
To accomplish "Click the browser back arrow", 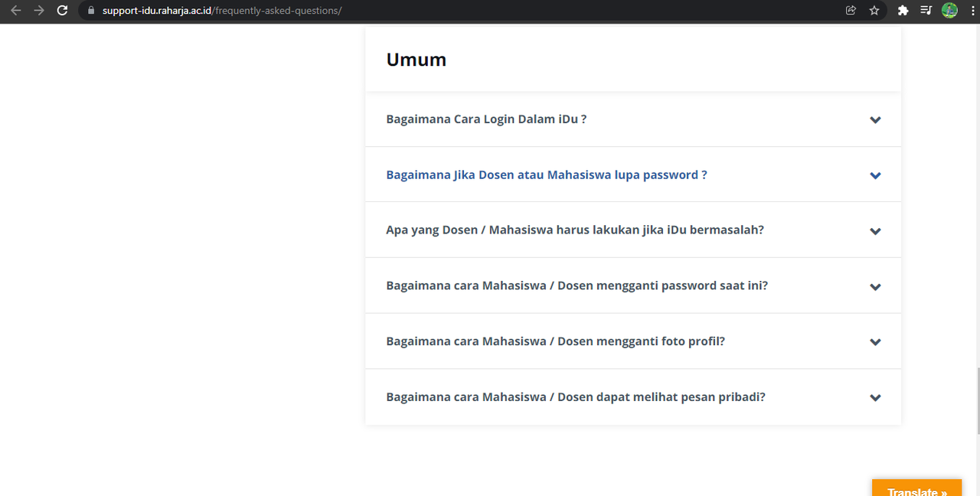I will 15,11.
